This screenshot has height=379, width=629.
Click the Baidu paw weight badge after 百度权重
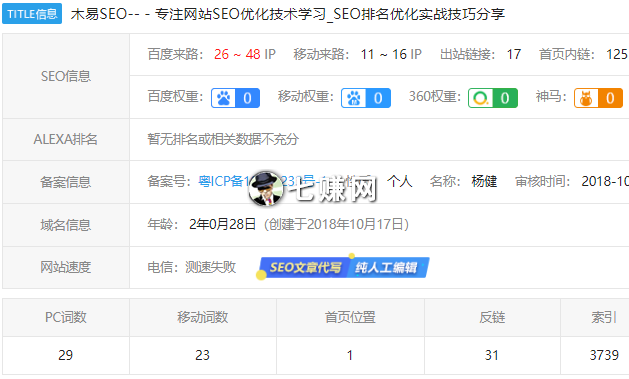pos(235,98)
